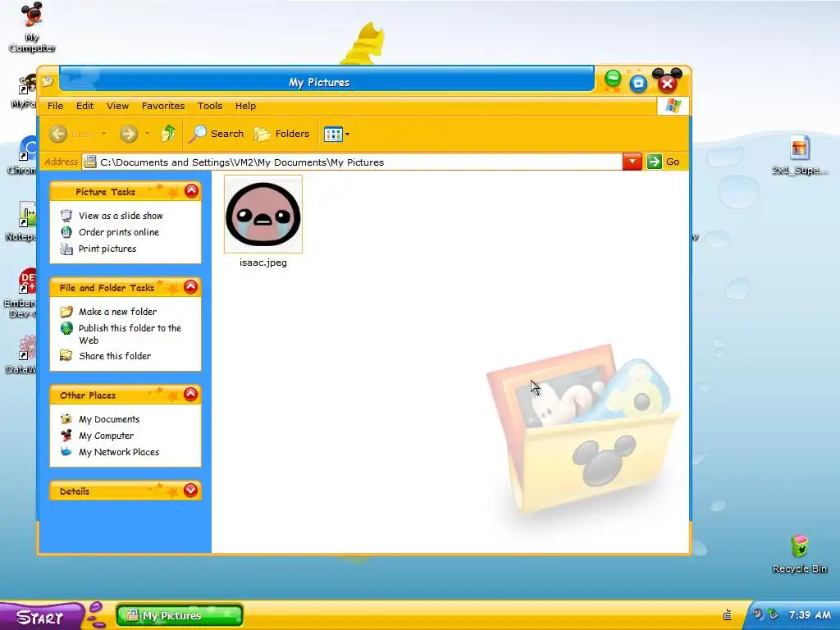Open the File menu
This screenshot has width=840, height=630.
click(x=55, y=106)
